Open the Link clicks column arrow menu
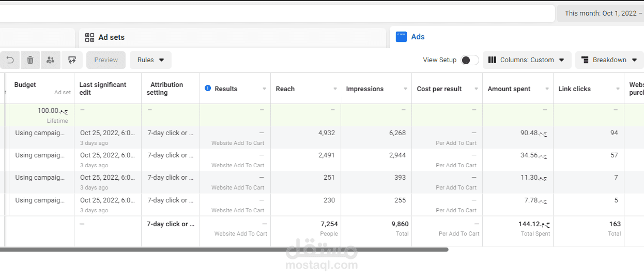Image resolution: width=644 pixels, height=277 pixels. tap(618, 89)
